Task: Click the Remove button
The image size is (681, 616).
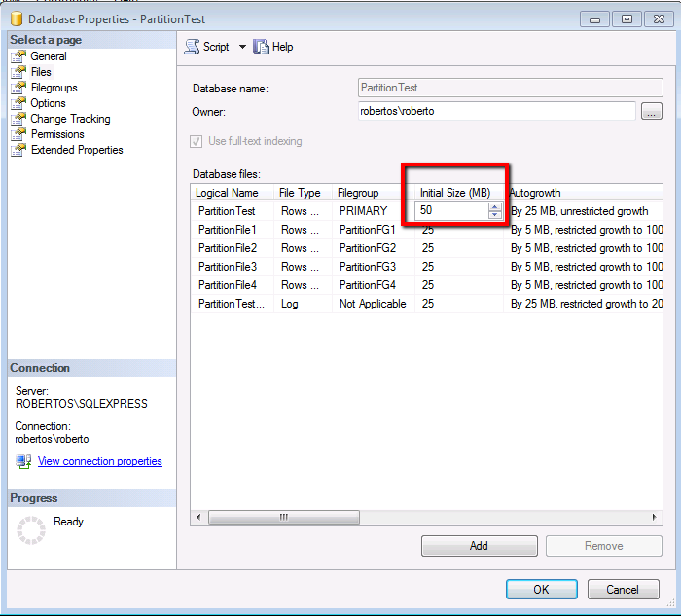Action: pos(604,546)
